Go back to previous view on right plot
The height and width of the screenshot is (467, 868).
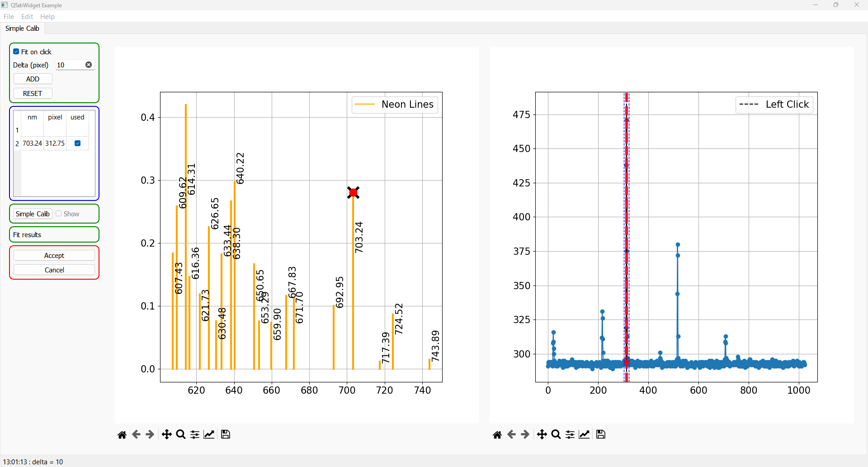511,434
